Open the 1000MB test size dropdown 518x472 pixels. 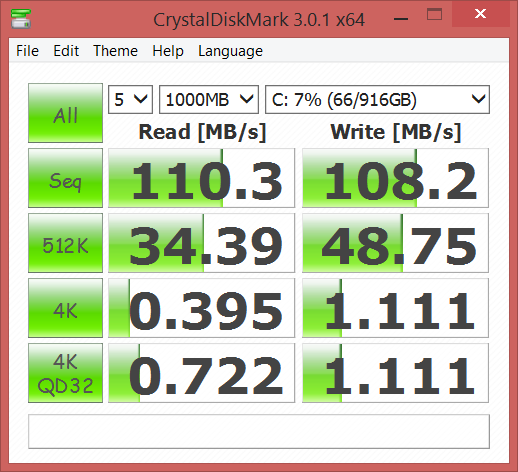coord(209,99)
